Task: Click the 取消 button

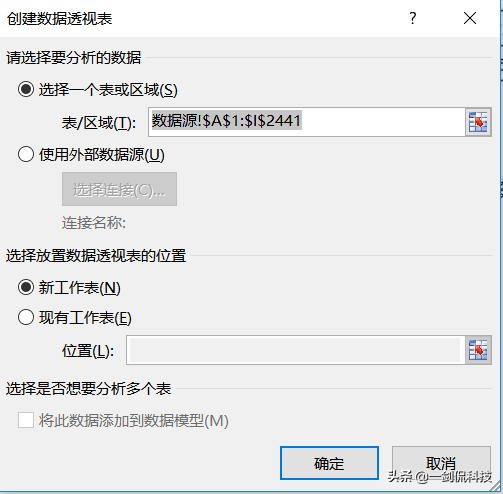Action: [441, 463]
